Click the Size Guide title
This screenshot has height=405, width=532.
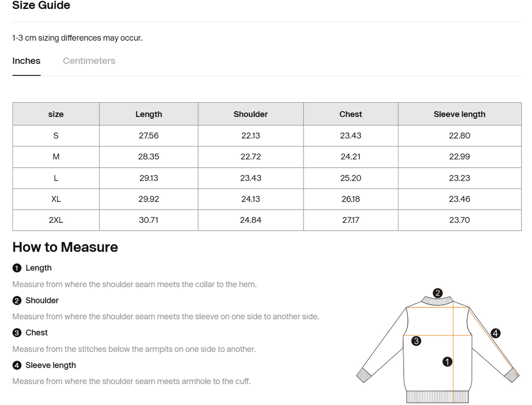tap(41, 6)
